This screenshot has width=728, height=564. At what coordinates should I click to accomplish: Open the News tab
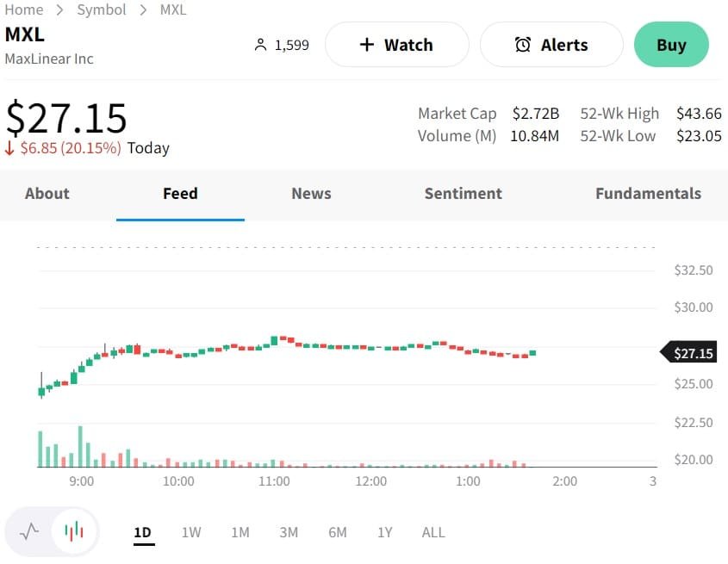(311, 194)
